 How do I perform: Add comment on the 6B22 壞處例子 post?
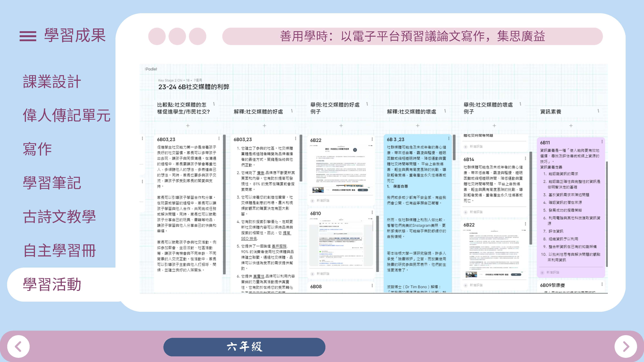pos(473,285)
